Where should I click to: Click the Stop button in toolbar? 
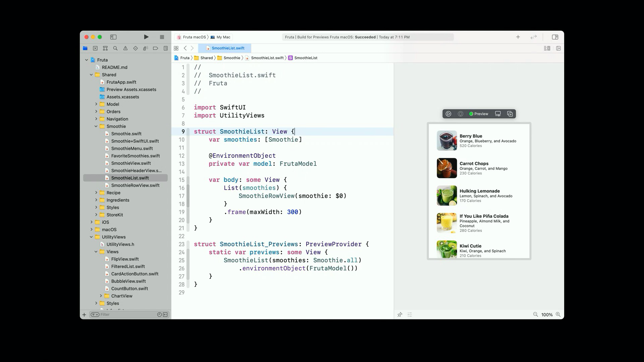click(x=162, y=37)
